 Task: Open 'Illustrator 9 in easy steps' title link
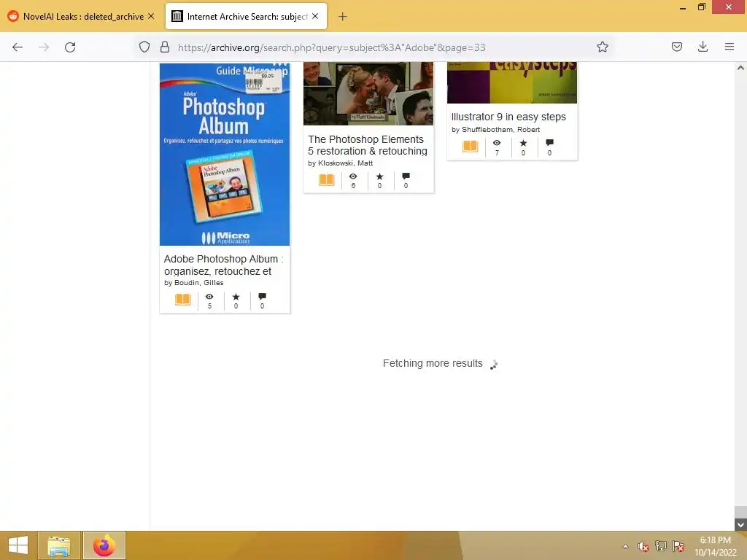point(508,117)
